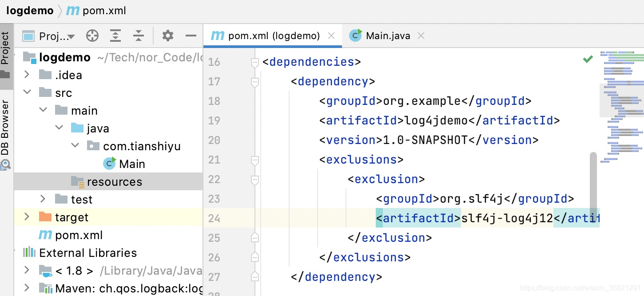Click the .idea folder icon
The width and height of the screenshot is (644, 296).
(45, 75)
